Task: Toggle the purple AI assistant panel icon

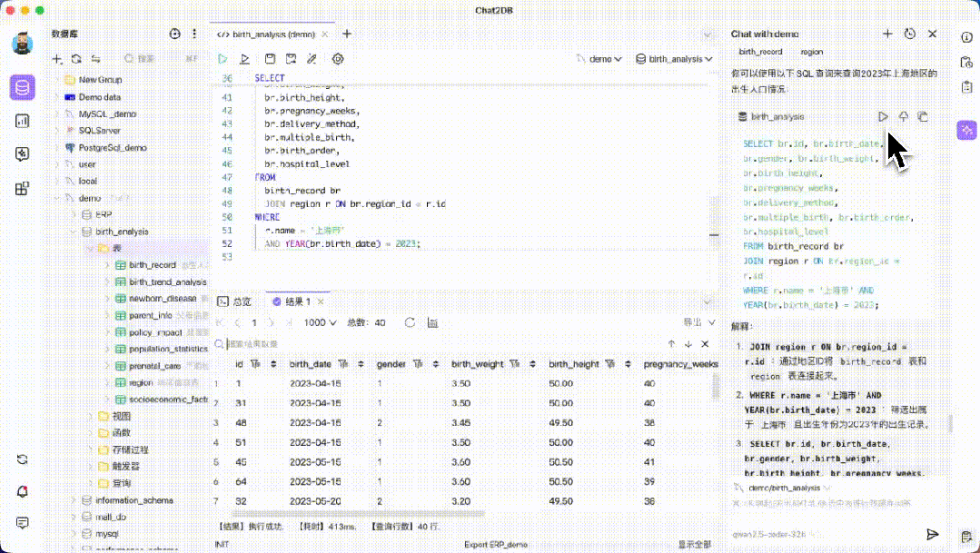Action: [x=967, y=130]
